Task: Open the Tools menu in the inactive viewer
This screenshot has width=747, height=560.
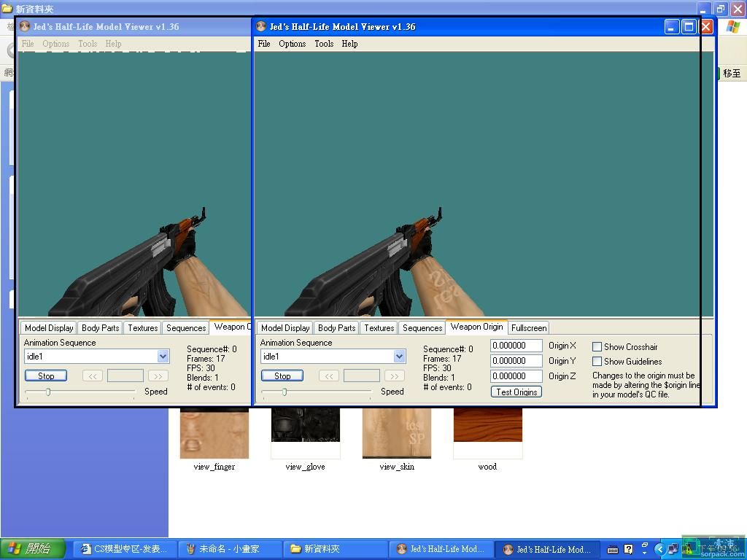Action: click(88, 44)
